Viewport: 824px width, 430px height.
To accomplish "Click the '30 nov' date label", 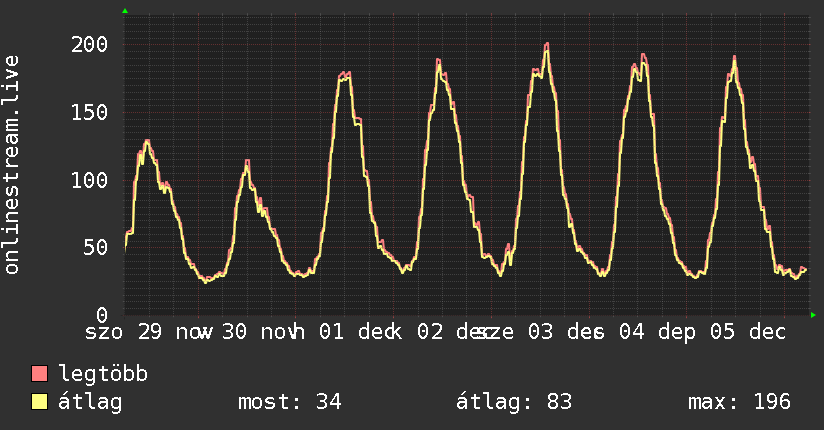I will pyautogui.click(x=263, y=332).
